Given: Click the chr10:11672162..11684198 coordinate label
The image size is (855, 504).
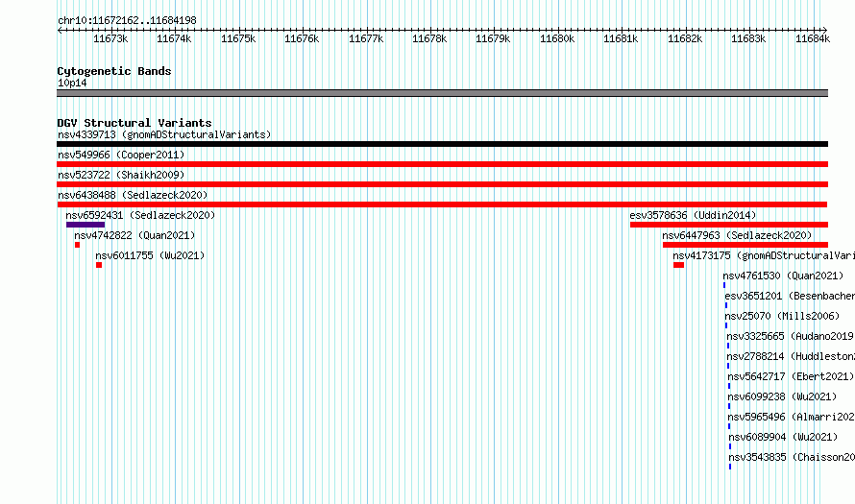Looking at the screenshot, I should point(127,20).
